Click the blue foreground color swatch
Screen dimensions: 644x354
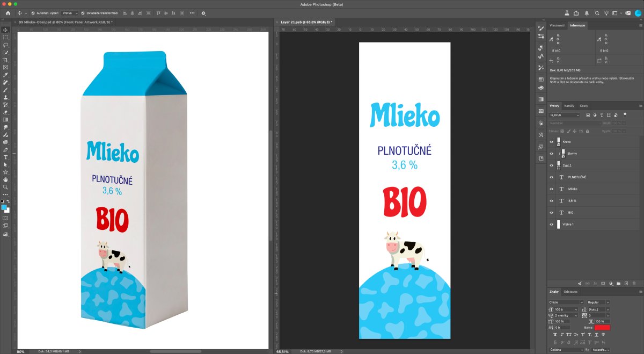(x=4, y=207)
